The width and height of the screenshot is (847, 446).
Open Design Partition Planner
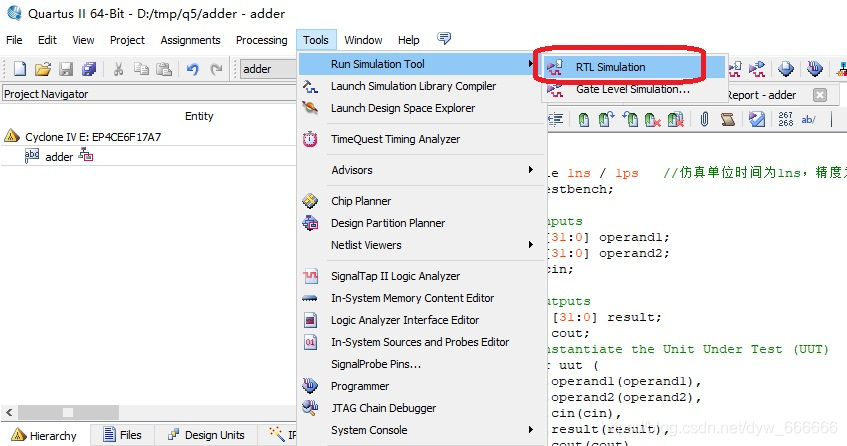388,223
